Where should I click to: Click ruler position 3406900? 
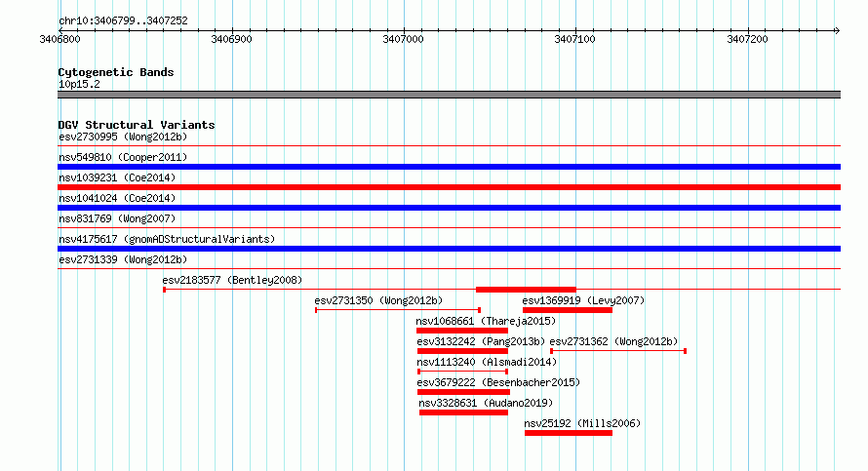(x=231, y=39)
